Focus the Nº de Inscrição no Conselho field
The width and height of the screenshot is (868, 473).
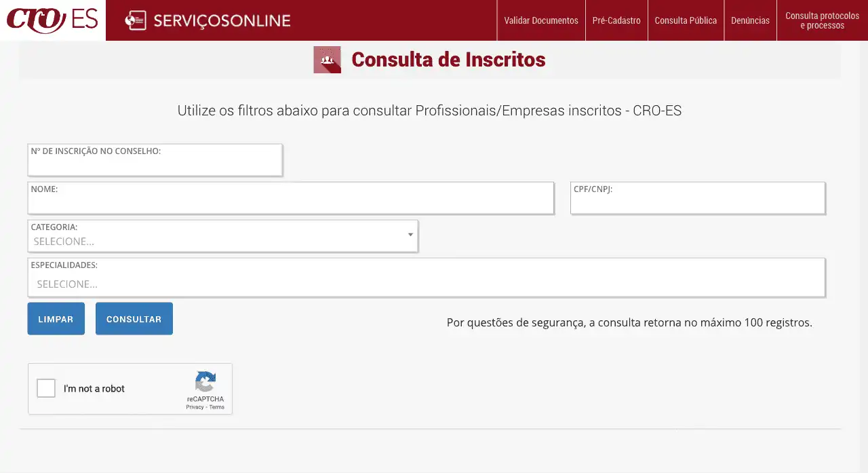(155, 165)
